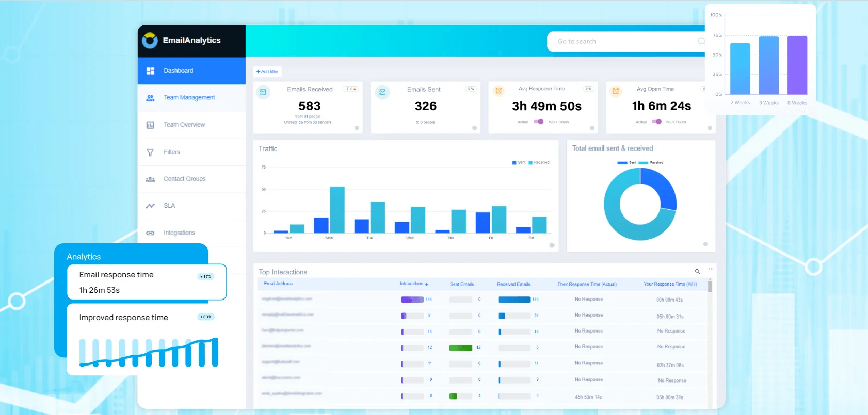The height and width of the screenshot is (415, 868).
Task: Click the blue 144 received emails bar
Action: point(514,300)
